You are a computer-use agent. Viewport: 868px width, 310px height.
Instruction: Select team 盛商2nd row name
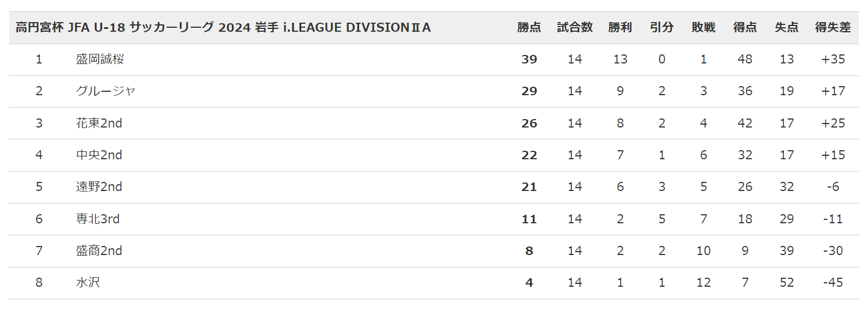click(x=99, y=250)
